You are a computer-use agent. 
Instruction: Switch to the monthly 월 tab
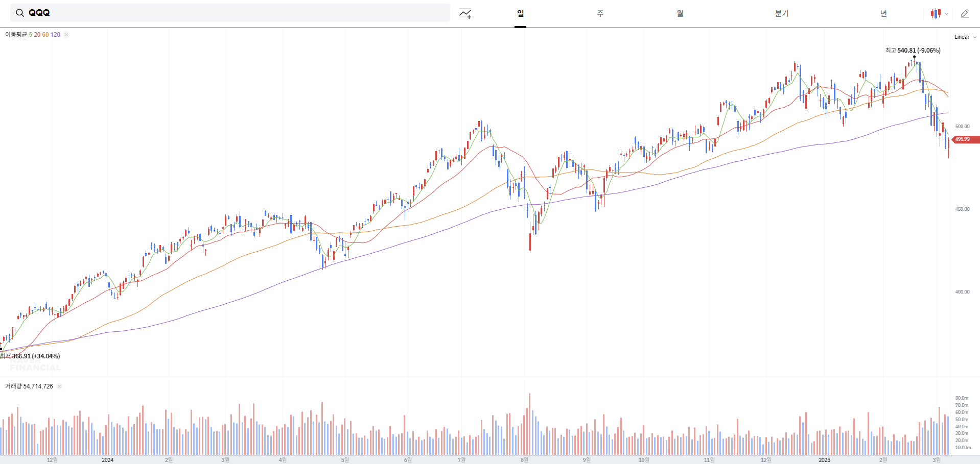pyautogui.click(x=680, y=13)
